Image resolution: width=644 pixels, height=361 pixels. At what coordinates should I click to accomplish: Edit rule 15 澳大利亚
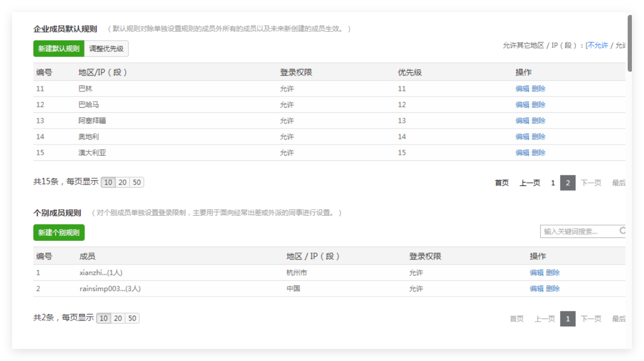tap(522, 152)
